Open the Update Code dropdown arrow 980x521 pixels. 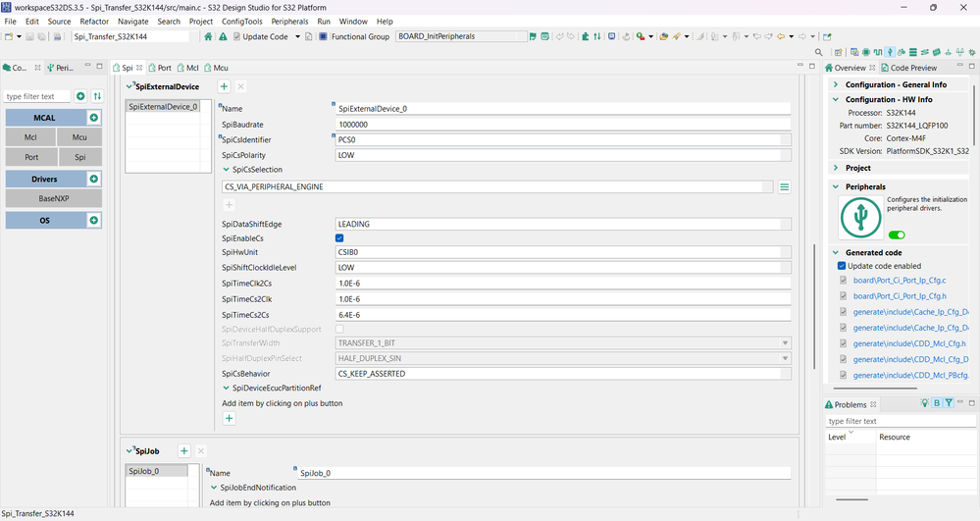(x=297, y=36)
